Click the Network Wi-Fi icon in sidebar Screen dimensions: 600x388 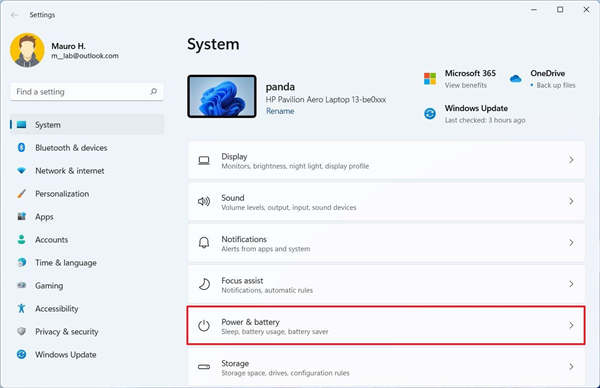coord(21,171)
